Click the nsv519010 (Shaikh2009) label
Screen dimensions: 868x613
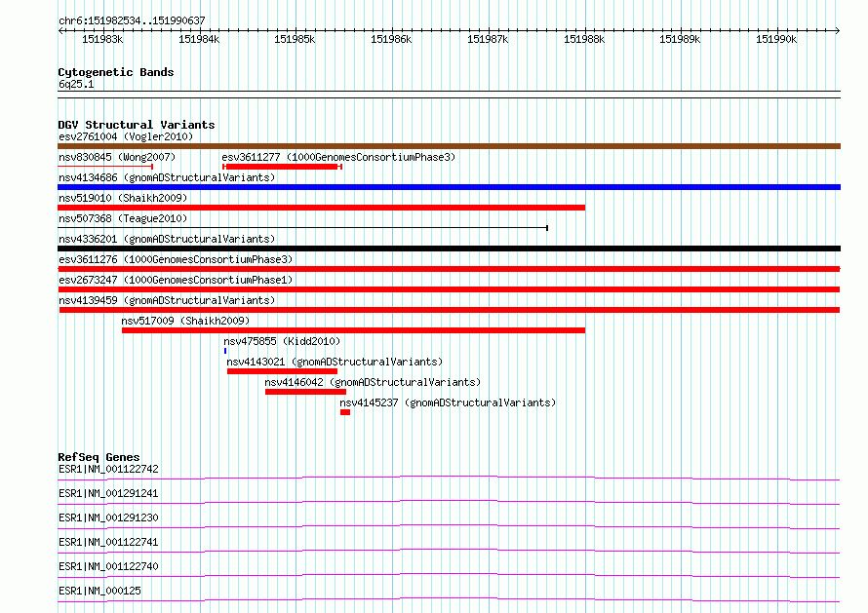(x=123, y=198)
